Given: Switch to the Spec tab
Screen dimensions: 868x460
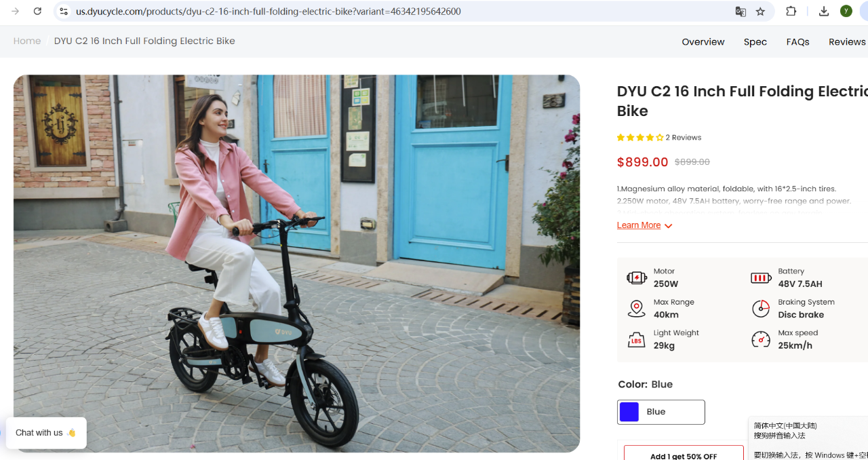Looking at the screenshot, I should pos(755,41).
